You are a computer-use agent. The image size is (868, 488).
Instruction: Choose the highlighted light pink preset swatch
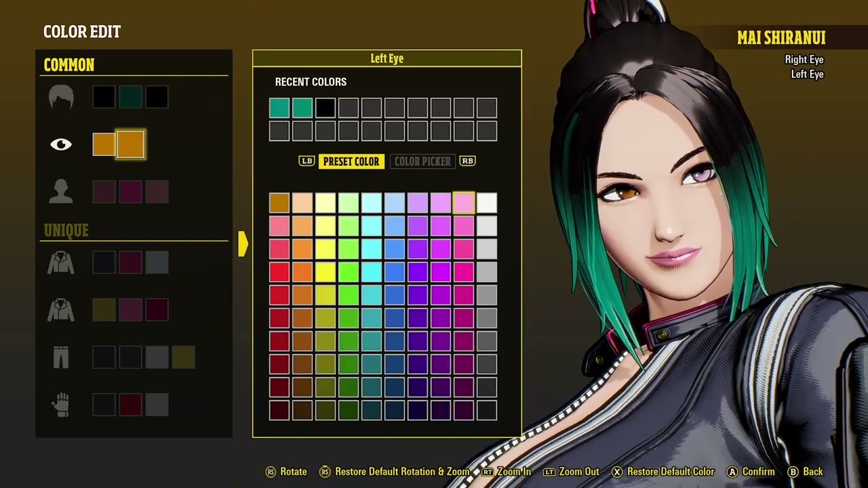point(464,203)
